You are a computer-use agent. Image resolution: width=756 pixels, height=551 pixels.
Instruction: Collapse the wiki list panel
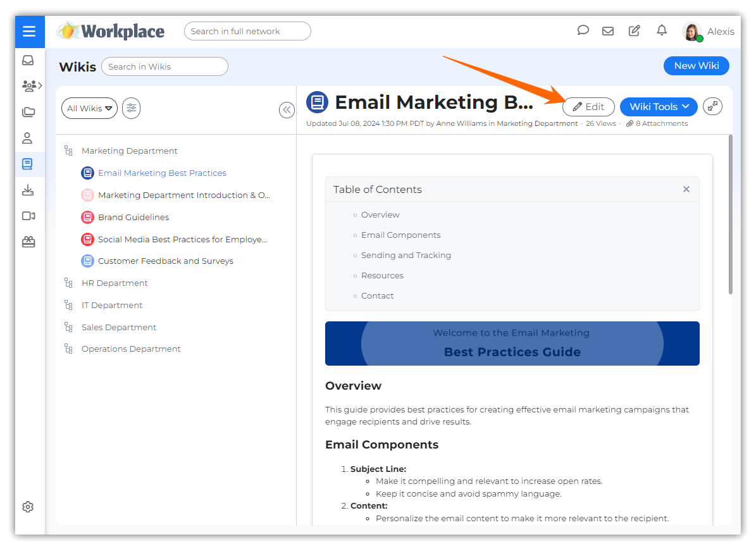click(x=287, y=110)
